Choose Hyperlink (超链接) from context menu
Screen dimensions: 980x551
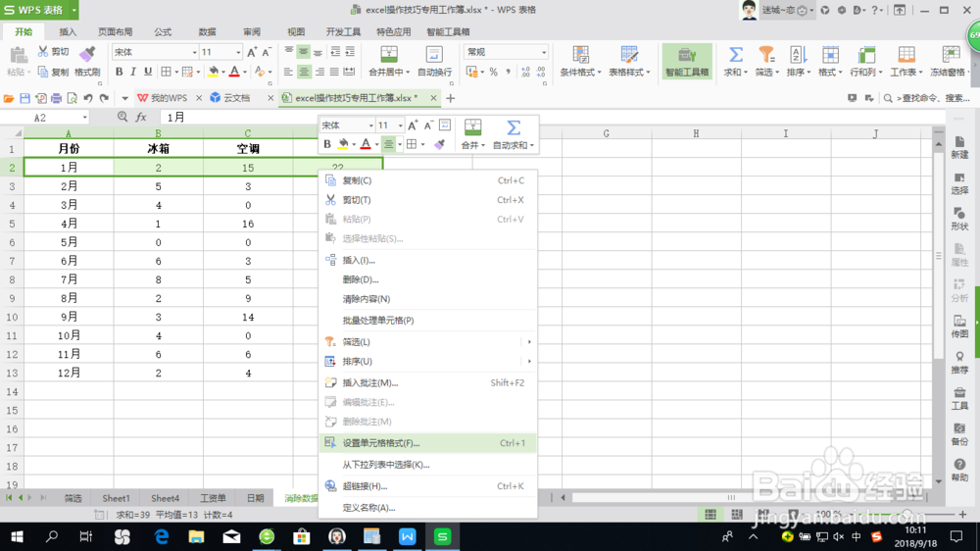pos(427,486)
